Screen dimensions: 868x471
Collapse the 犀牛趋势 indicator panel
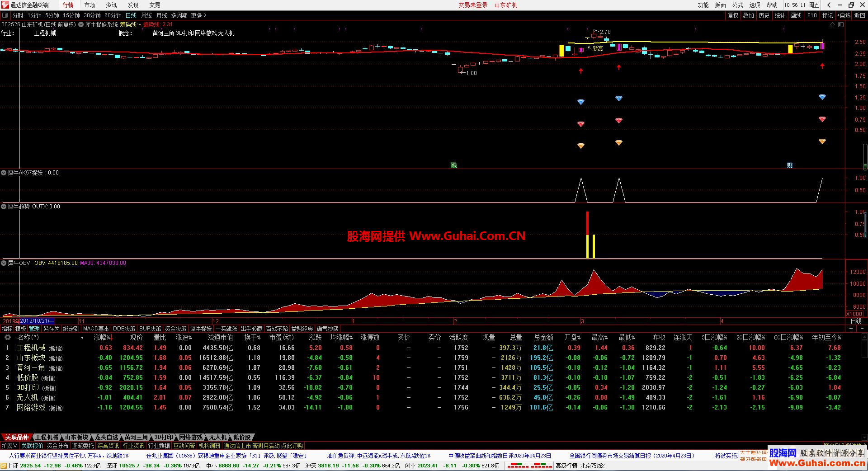(x=4, y=207)
